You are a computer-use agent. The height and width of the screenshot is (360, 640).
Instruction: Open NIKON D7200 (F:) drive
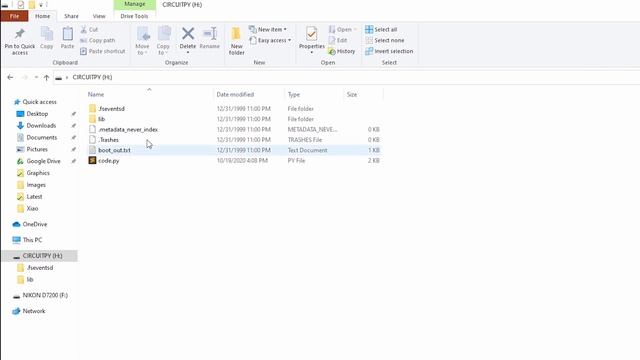(x=45, y=295)
